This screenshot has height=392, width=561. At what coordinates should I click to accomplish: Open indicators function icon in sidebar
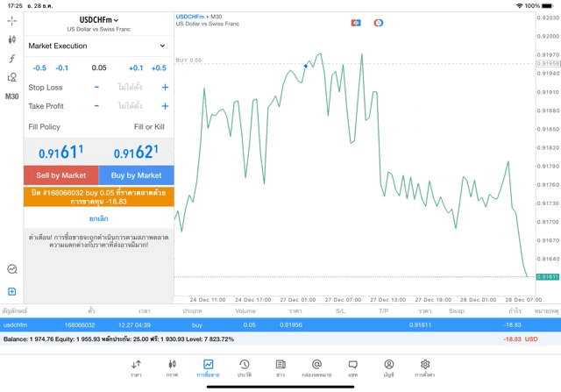pos(11,59)
